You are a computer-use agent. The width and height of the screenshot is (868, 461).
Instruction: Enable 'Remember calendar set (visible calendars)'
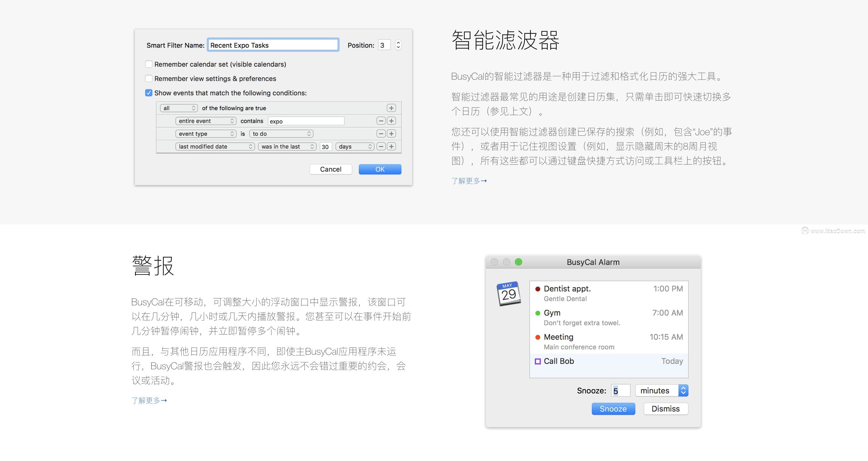point(148,64)
